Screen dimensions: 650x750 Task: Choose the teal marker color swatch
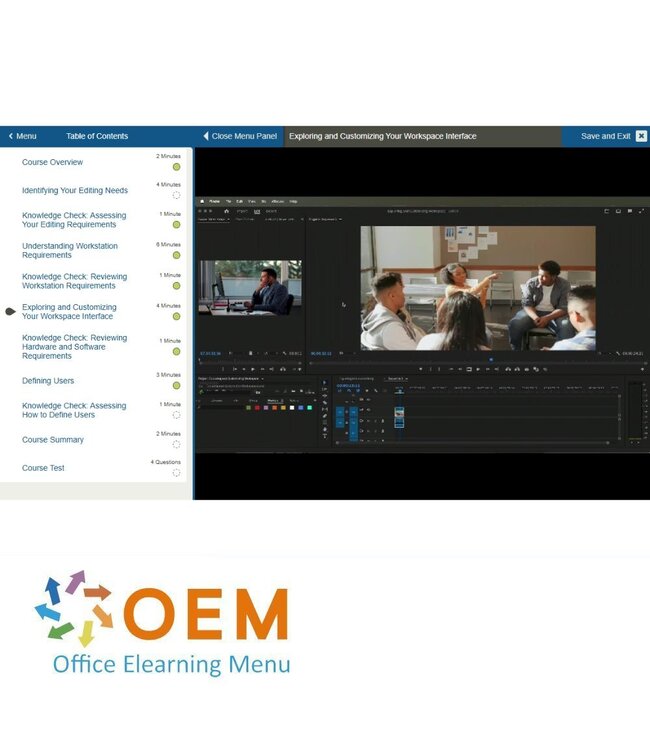pos(309,408)
